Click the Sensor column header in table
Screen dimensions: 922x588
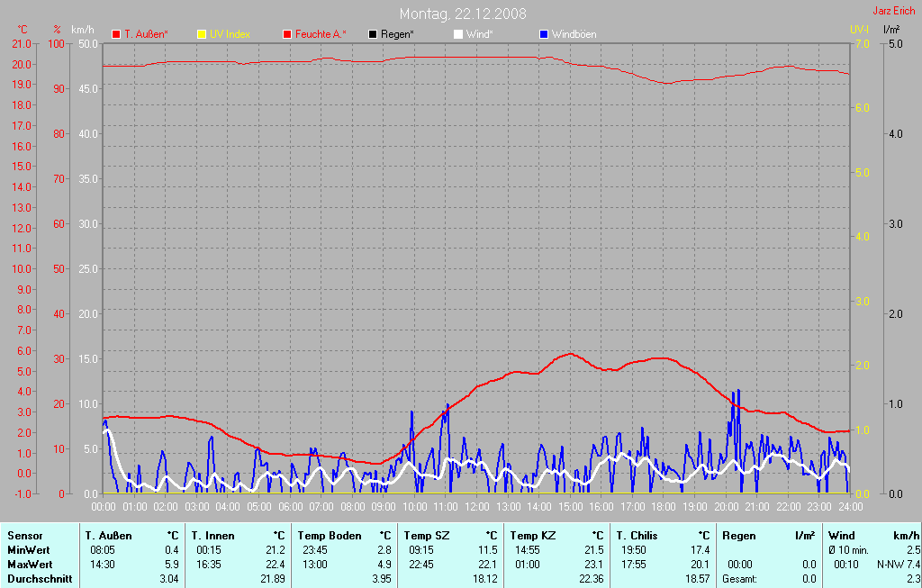[x=25, y=536]
